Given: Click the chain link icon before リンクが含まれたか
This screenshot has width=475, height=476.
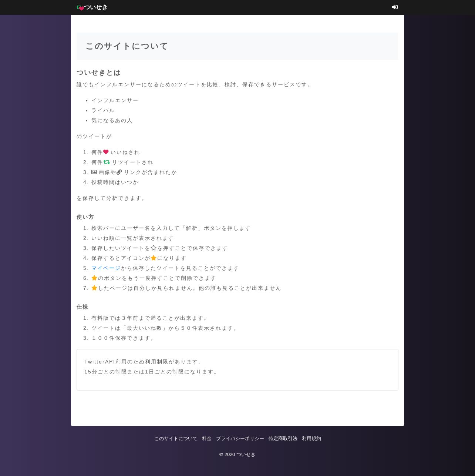Looking at the screenshot, I should point(119,172).
